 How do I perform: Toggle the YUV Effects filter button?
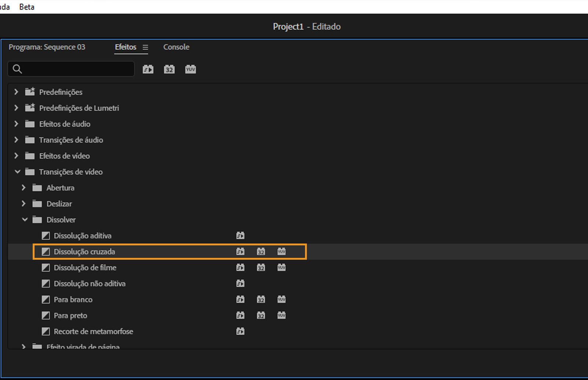pyautogui.click(x=190, y=69)
